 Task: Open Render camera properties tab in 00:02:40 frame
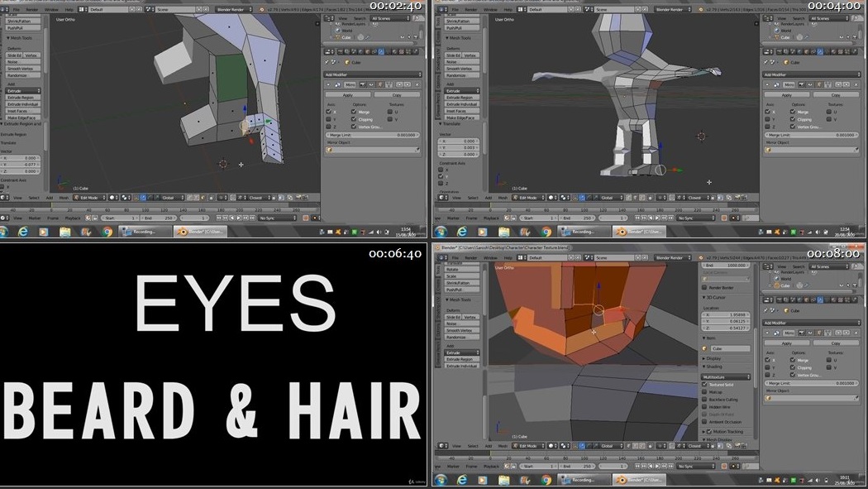(340, 52)
